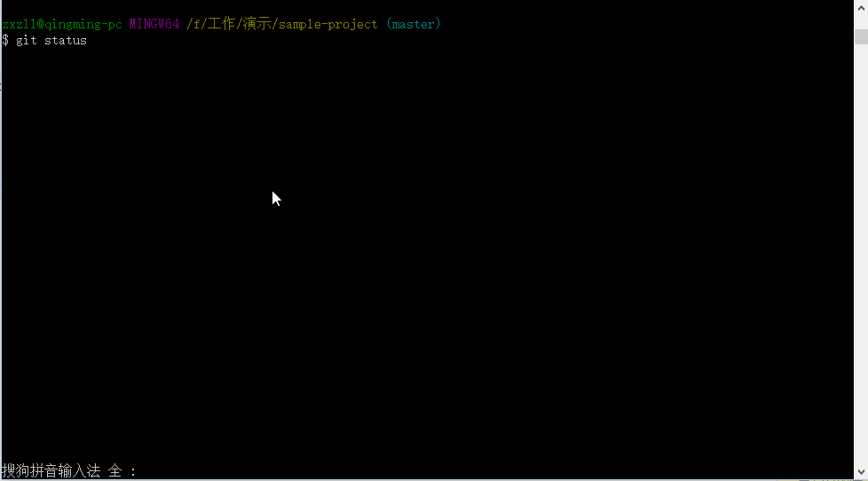Click the sample-project path text
This screenshot has height=481, width=868.
[x=328, y=24]
